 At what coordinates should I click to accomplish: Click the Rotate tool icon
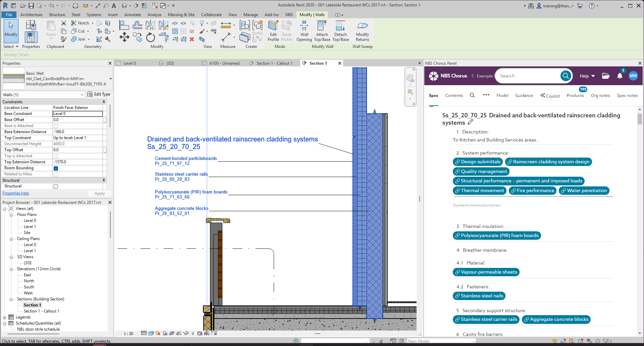point(151,38)
